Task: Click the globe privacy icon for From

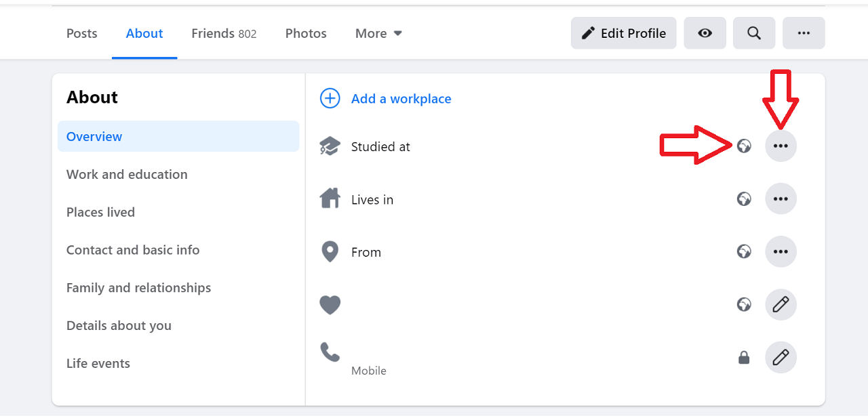Action: [744, 252]
